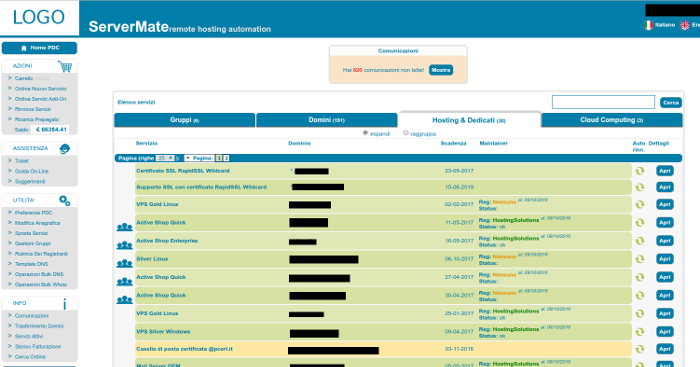Toggle auto-renew for Certificato SSL RapidSSL Wildcard

pyautogui.click(x=640, y=171)
